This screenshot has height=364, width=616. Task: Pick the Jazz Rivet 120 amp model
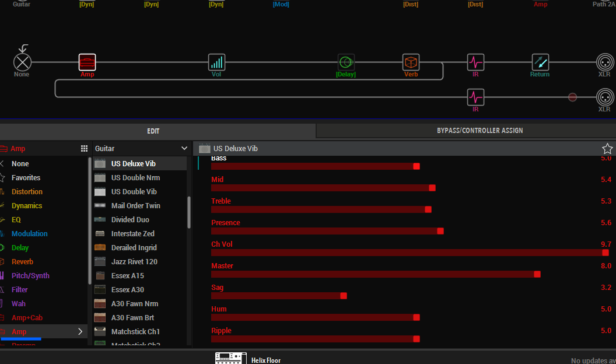point(134,262)
